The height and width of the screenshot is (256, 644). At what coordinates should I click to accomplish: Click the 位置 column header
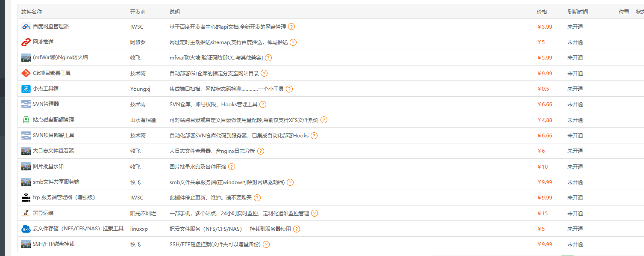(624, 12)
